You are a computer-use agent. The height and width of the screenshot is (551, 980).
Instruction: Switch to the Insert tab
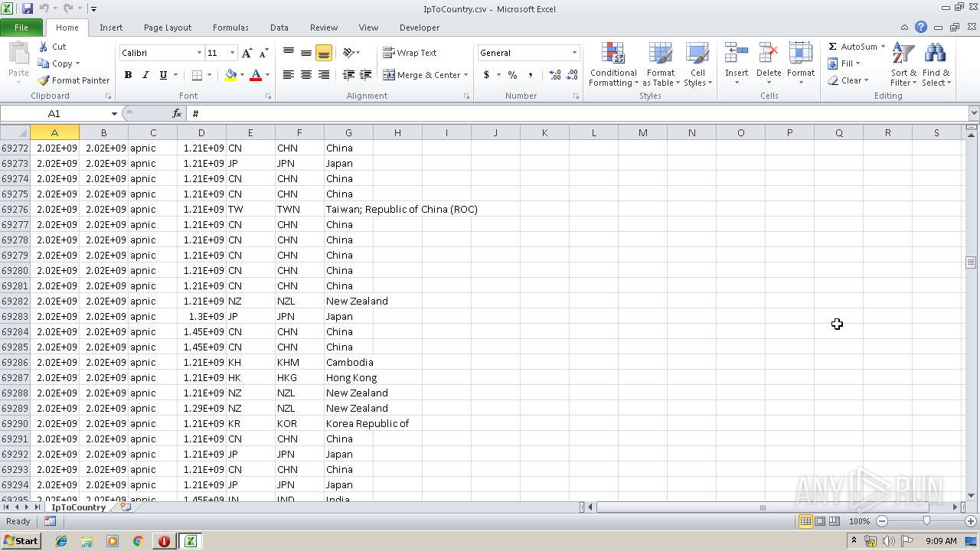(111, 28)
